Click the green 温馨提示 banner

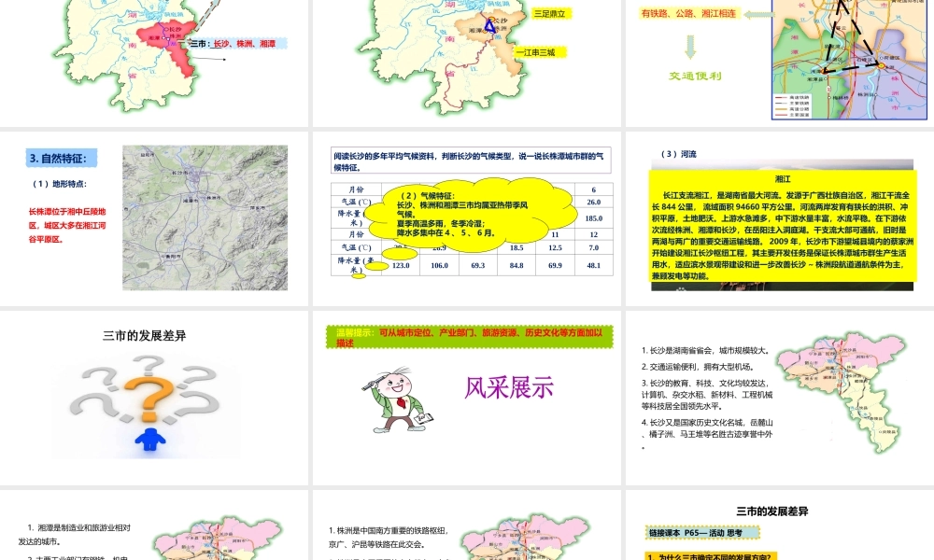(x=470, y=337)
